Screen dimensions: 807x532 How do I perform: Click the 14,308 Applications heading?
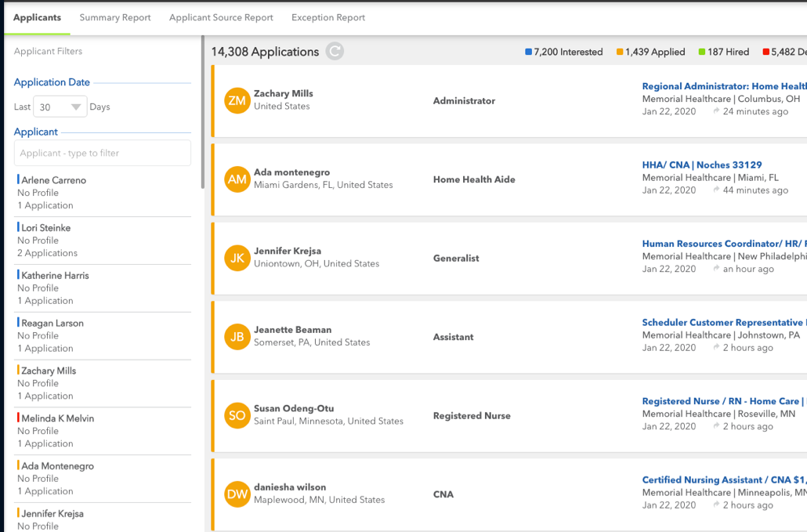[x=265, y=52]
